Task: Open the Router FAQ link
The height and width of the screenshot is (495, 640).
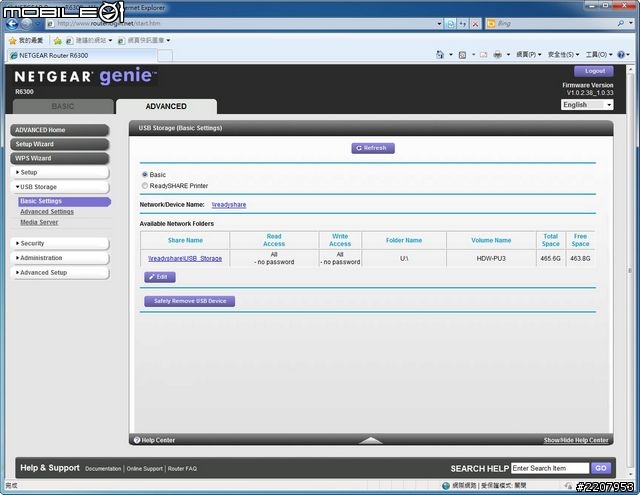Action: (182, 469)
